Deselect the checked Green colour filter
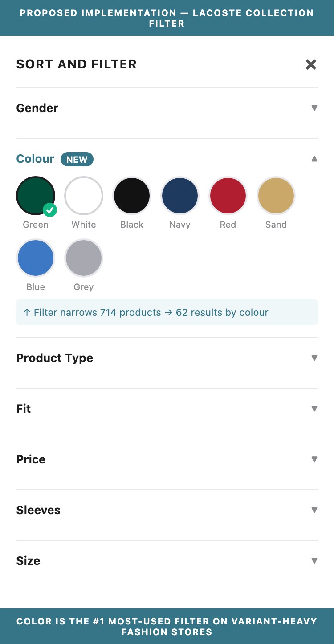 [x=36, y=196]
